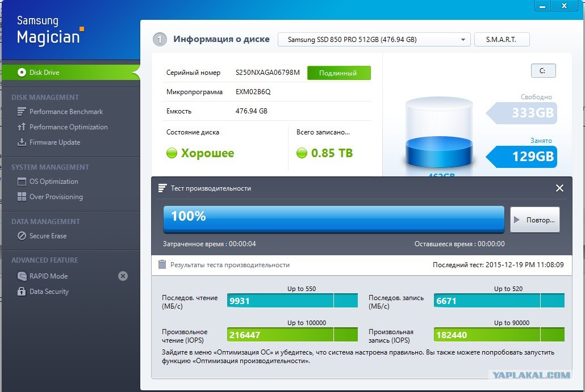
Task: Open the S.M.A.R.T. details button
Action: click(x=502, y=40)
